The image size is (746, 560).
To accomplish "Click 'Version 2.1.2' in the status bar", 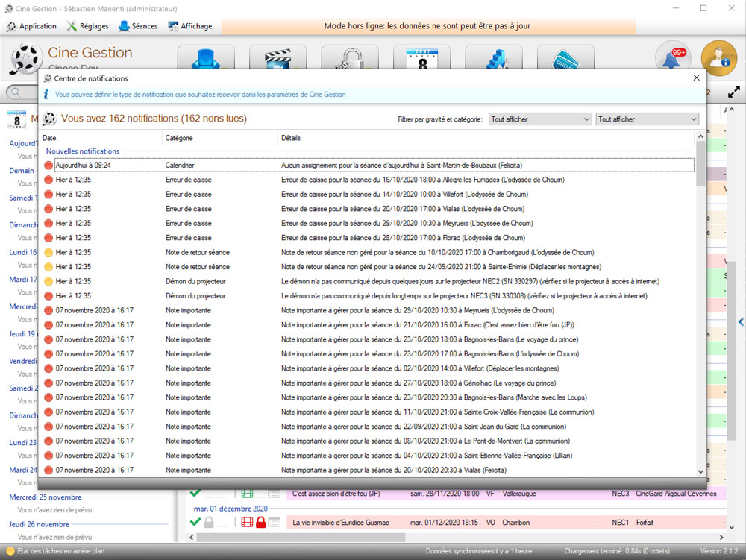I will [x=719, y=552].
